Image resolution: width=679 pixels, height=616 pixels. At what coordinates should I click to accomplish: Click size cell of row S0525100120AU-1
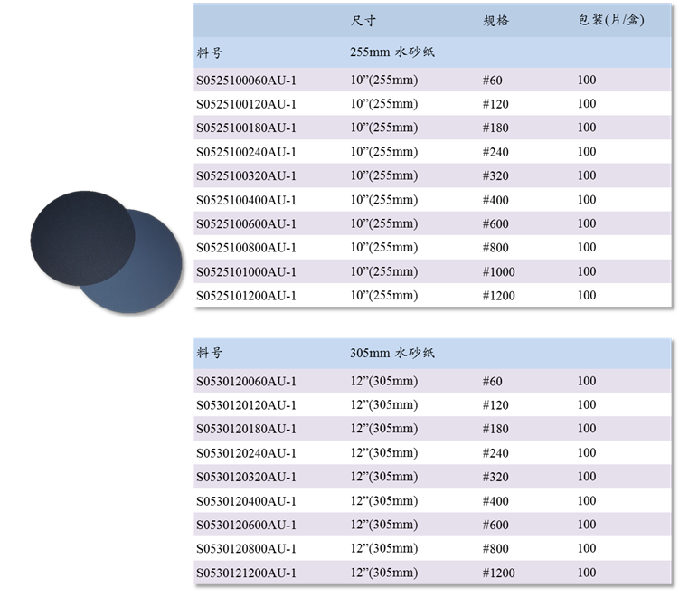pyautogui.click(x=383, y=104)
